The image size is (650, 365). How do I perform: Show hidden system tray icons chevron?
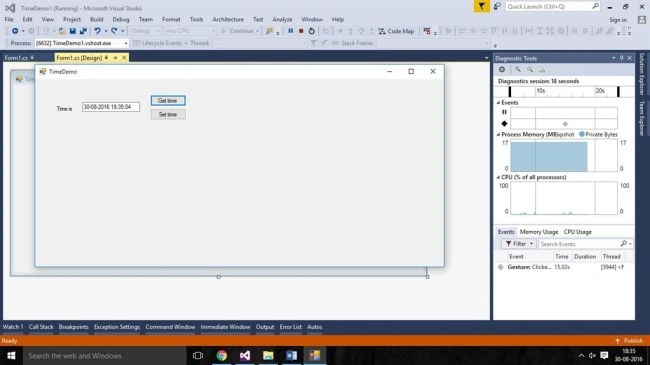pos(581,355)
